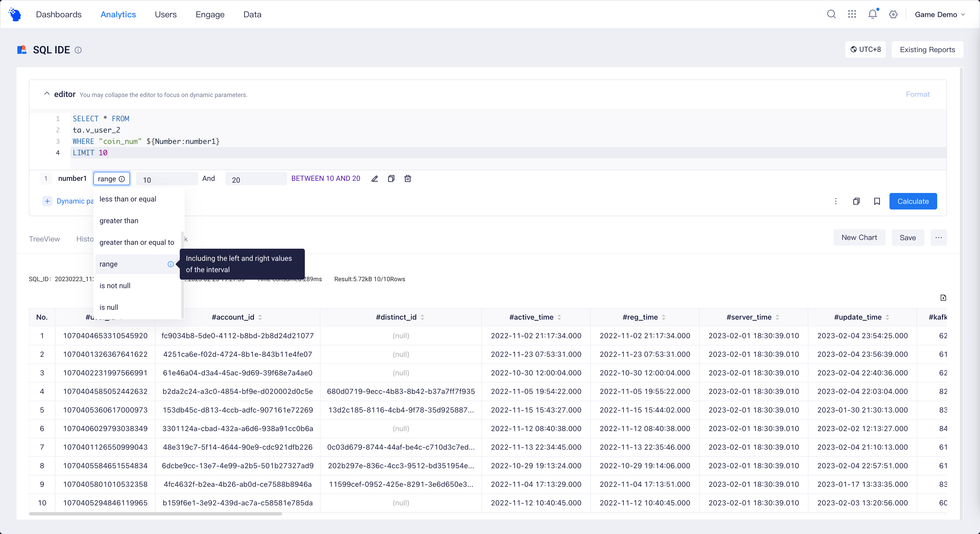Open the more options button beside Save

pos(938,238)
